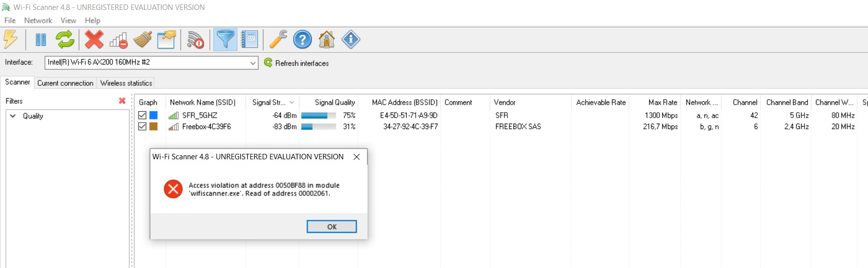Click the broom clear icon
868x268 pixels.
coord(143,39)
